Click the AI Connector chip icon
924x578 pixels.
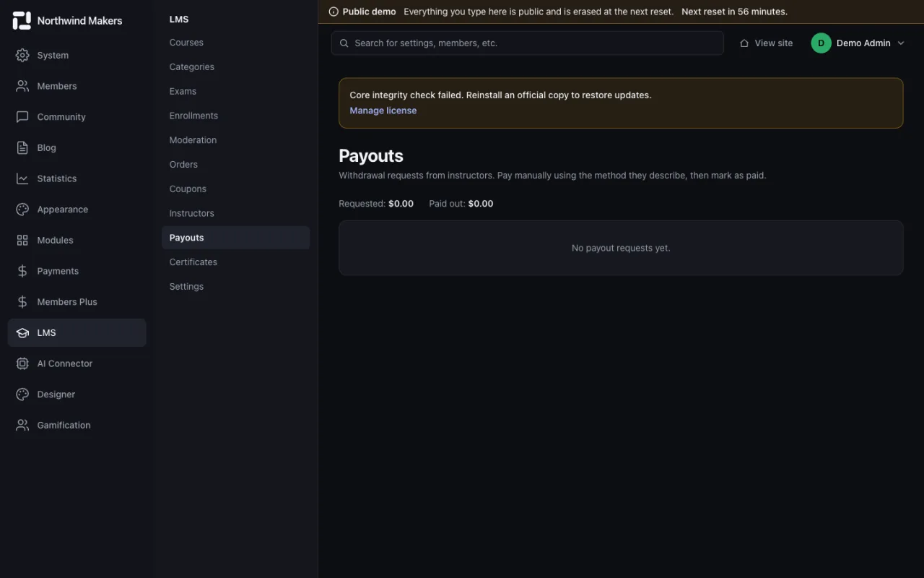[22, 363]
